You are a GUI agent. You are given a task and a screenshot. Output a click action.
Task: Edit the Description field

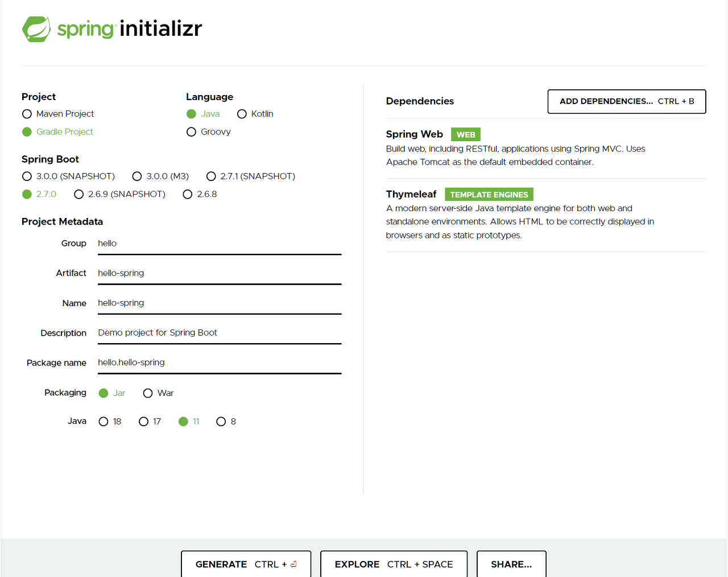click(220, 333)
